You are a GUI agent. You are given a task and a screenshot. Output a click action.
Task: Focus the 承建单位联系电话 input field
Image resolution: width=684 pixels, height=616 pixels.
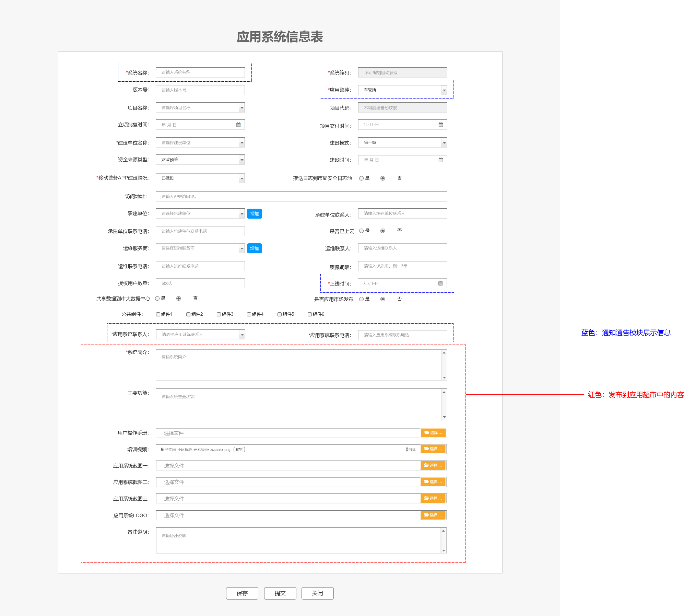[x=200, y=231]
